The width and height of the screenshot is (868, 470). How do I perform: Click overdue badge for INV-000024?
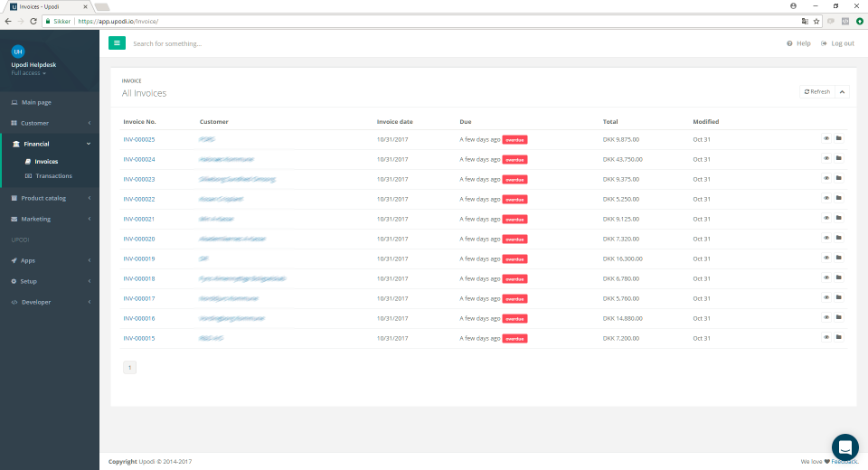click(x=514, y=159)
